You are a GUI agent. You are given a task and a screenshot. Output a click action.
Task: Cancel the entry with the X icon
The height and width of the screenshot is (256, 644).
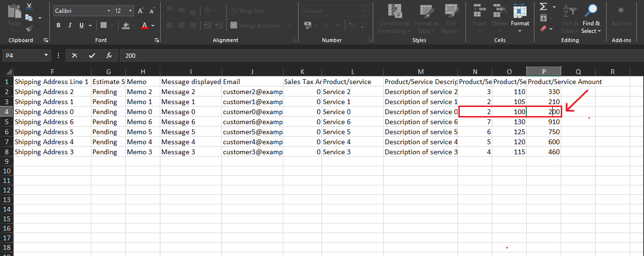coord(75,55)
